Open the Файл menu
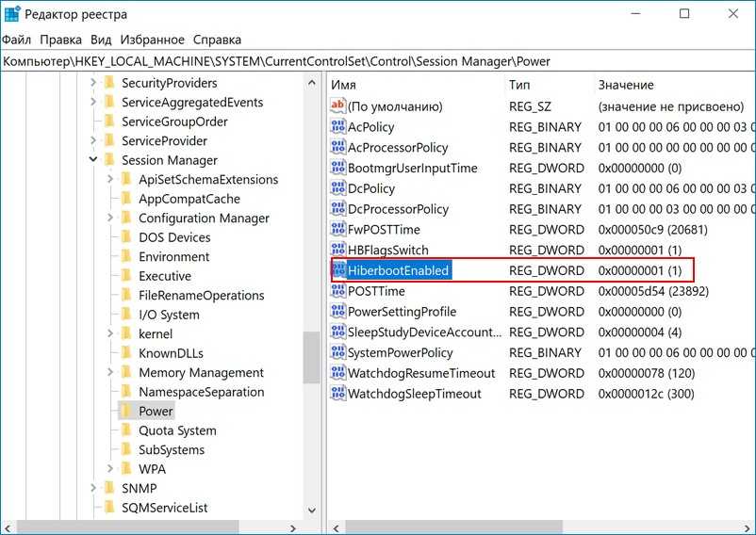 pyautogui.click(x=16, y=40)
